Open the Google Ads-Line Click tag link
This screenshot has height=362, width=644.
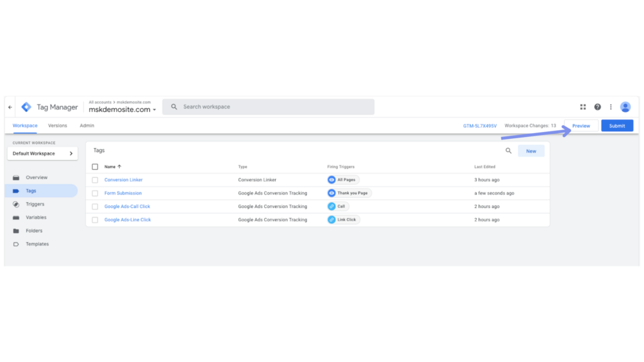[x=127, y=220]
